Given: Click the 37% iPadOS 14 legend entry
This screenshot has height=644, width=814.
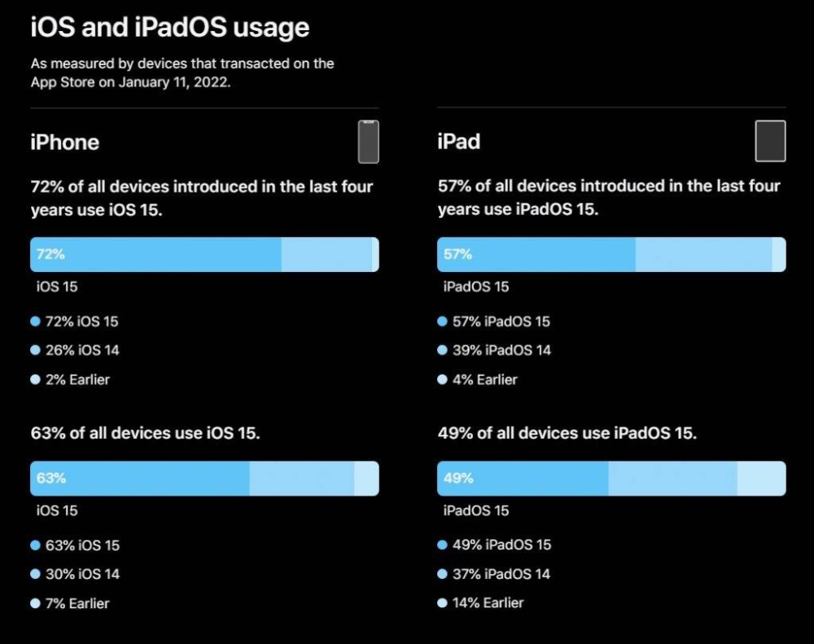Looking at the screenshot, I should (x=494, y=574).
